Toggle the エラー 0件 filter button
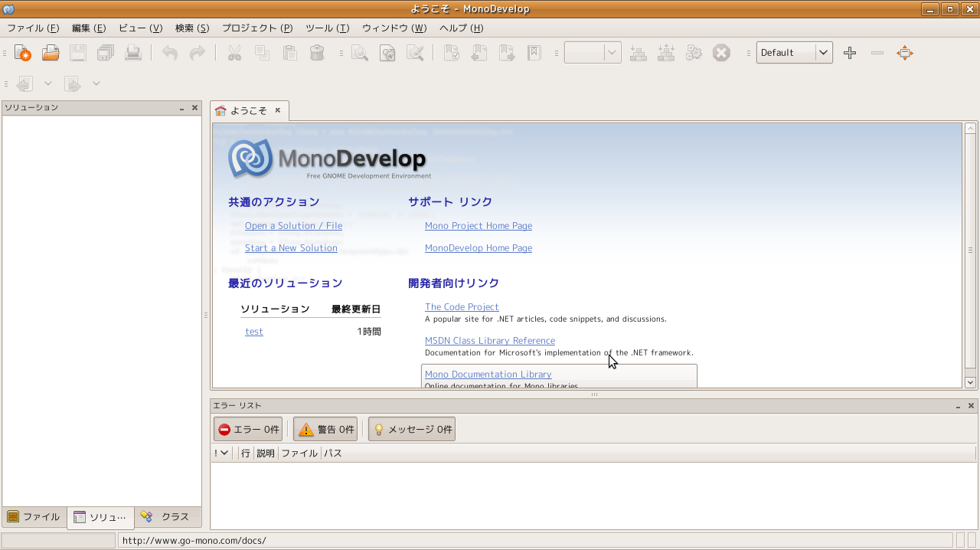This screenshot has height=550, width=980. coord(248,430)
